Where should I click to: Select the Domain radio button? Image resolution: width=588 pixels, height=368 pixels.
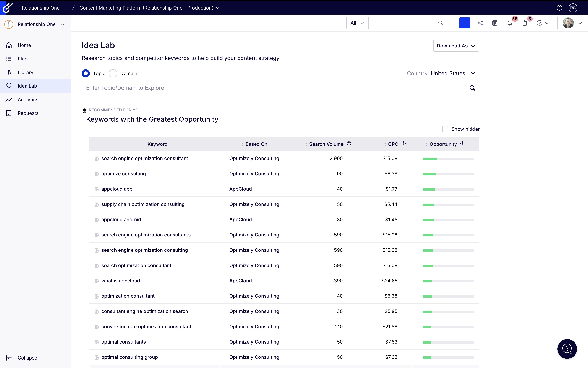(113, 73)
